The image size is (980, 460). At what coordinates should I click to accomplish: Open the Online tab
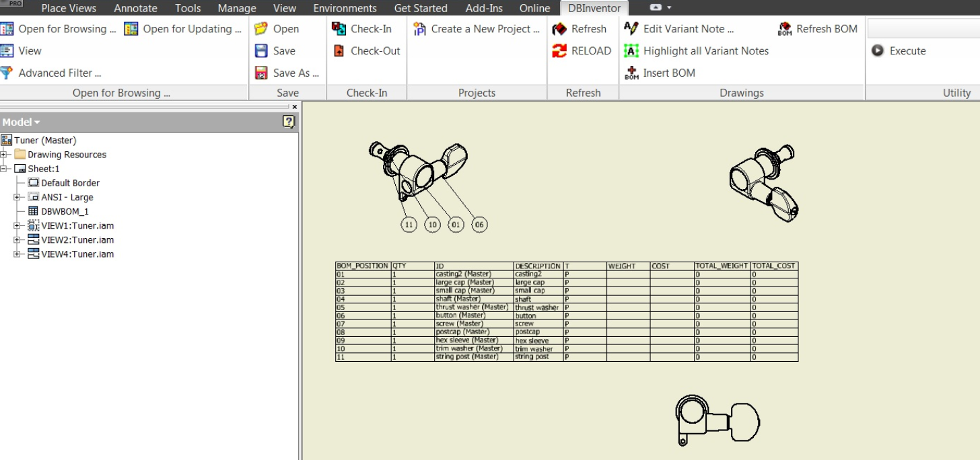tap(534, 8)
